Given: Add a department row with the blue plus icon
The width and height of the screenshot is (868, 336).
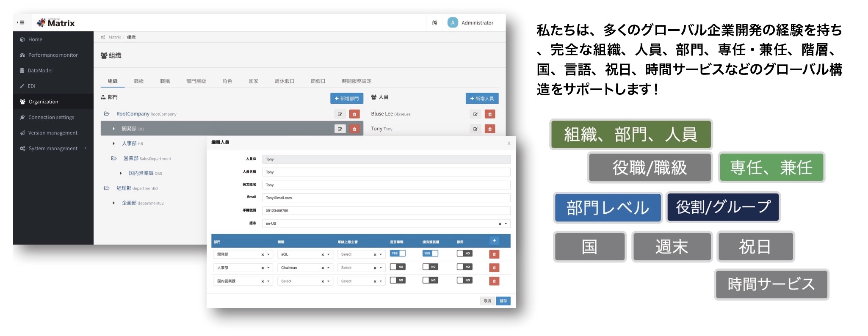Looking at the screenshot, I should pos(494,241).
